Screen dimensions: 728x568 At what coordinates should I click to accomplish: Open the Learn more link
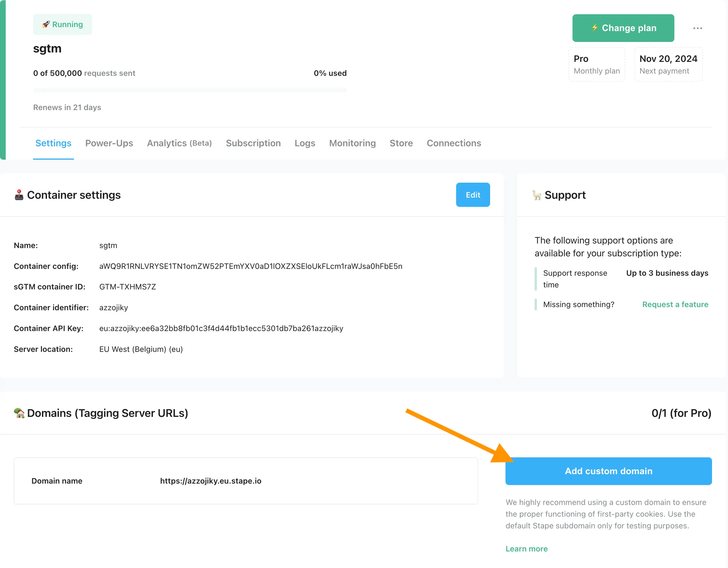pyautogui.click(x=526, y=549)
